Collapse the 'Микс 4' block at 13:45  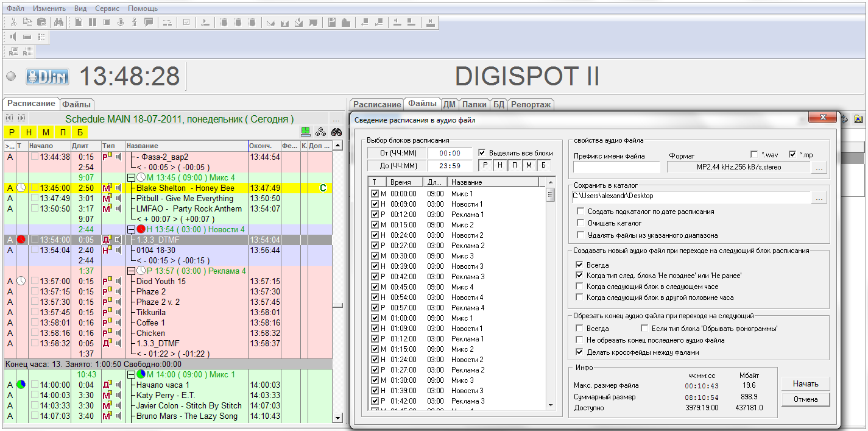pos(131,177)
